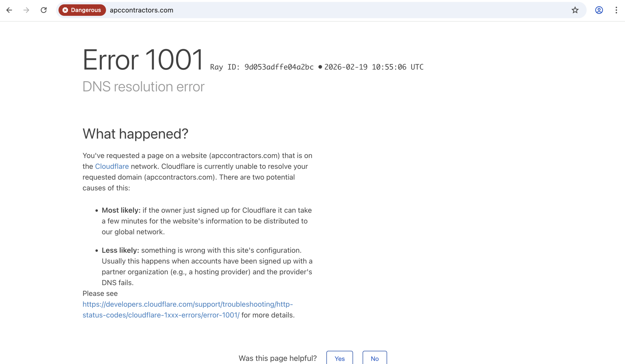This screenshot has height=364, width=625.
Task: Click the Was this page helpful? text
Action: coord(278,358)
